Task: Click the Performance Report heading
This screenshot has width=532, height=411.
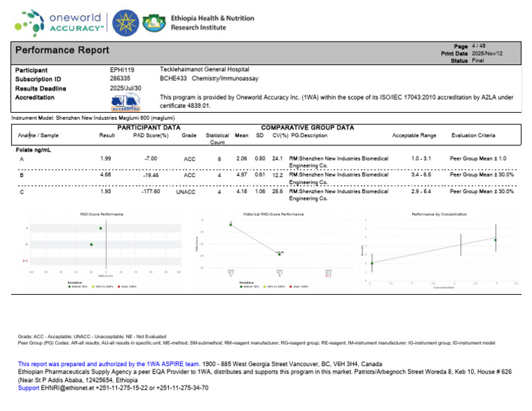Action: pos(62,50)
